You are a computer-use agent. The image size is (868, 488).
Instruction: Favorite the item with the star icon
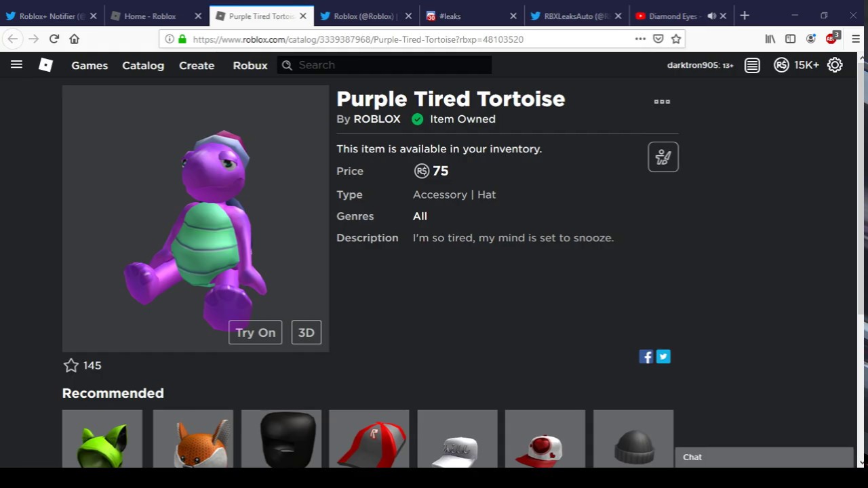[71, 365]
